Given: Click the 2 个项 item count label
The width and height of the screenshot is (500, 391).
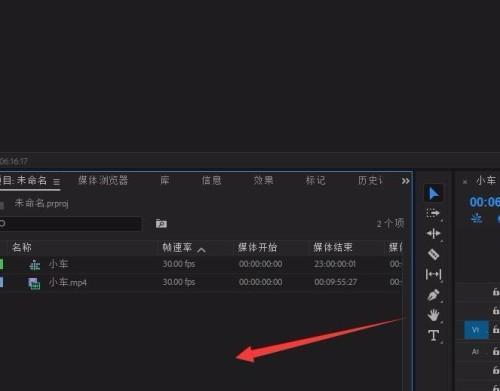Looking at the screenshot, I should point(390,223).
